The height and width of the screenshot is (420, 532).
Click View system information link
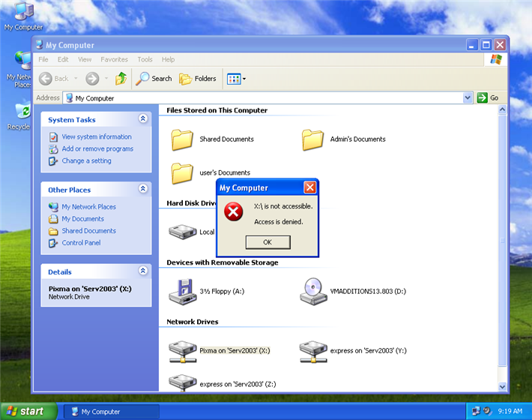click(x=96, y=136)
